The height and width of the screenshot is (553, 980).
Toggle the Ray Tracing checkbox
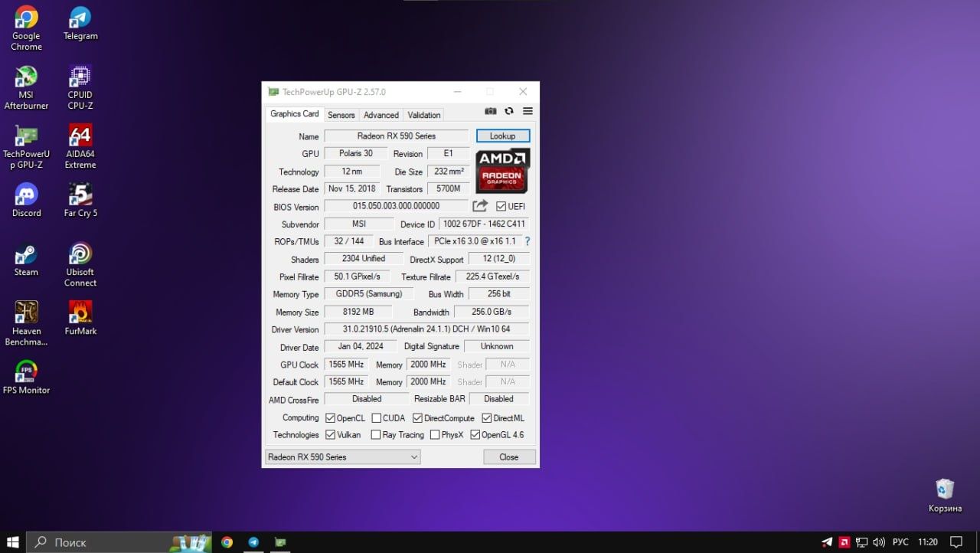(x=376, y=435)
